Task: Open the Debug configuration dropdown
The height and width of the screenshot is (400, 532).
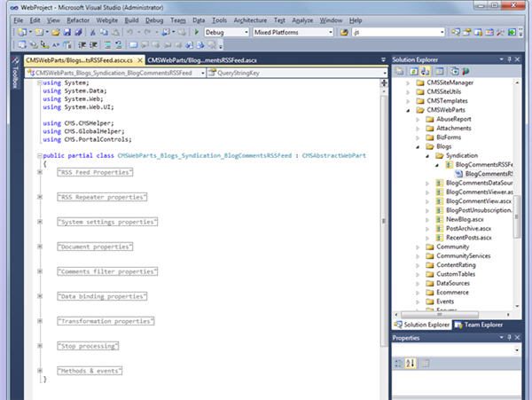Action: (x=245, y=32)
